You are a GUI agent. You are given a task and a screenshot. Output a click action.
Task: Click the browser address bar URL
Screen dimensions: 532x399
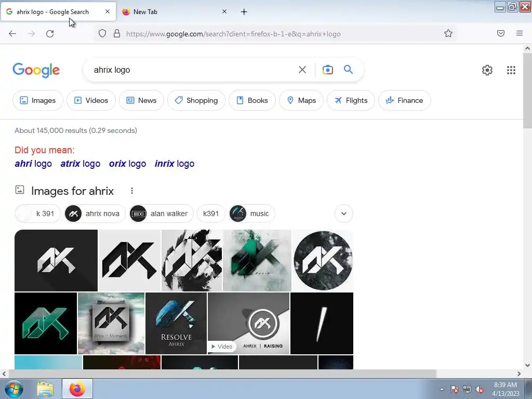click(233, 34)
